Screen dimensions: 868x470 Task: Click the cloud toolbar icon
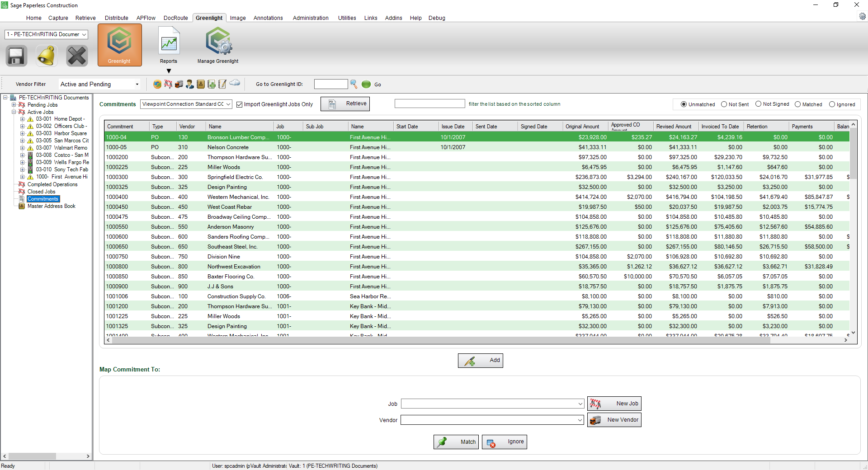[235, 83]
